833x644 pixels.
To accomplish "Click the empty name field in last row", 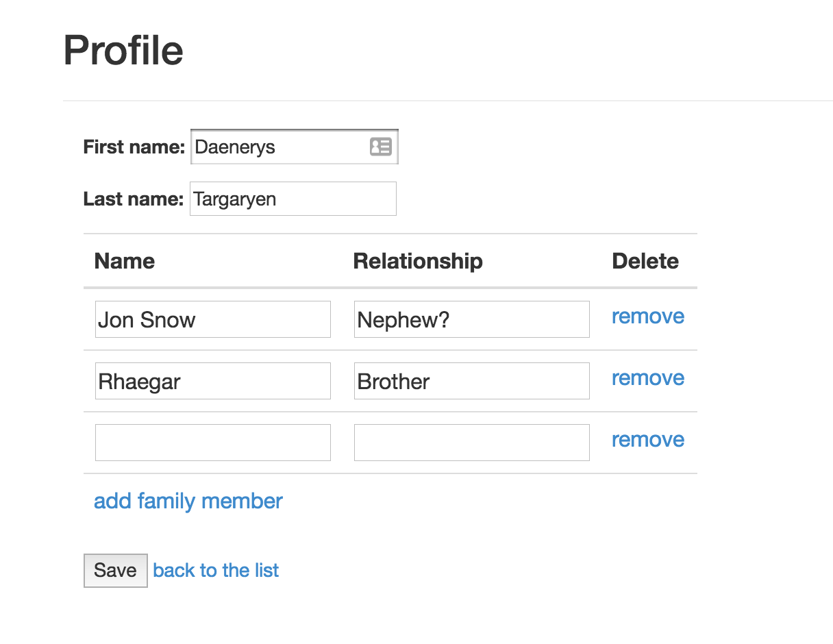I will pyautogui.click(x=212, y=443).
